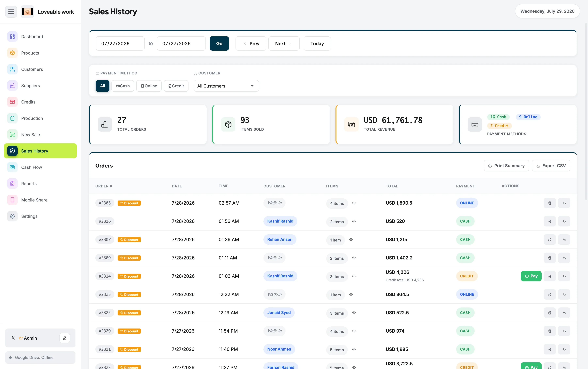Click the return arrow for order #2307

564,240
